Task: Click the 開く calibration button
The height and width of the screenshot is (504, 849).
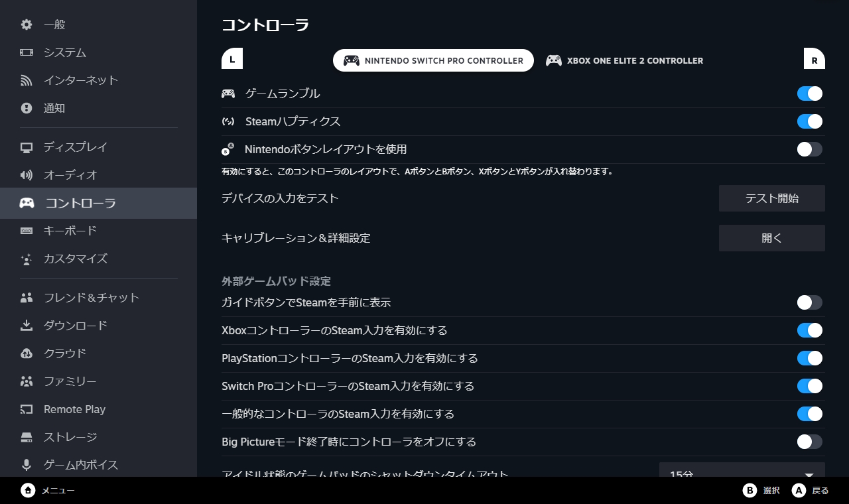Action: pyautogui.click(x=772, y=238)
